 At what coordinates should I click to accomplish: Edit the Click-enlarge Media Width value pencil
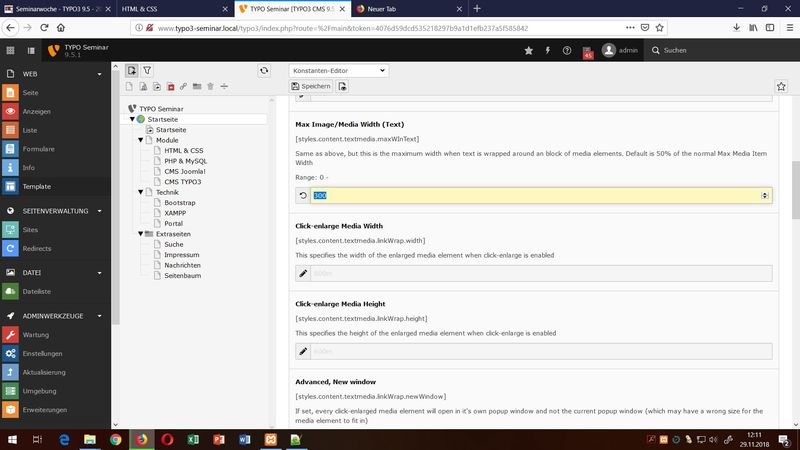pos(304,273)
